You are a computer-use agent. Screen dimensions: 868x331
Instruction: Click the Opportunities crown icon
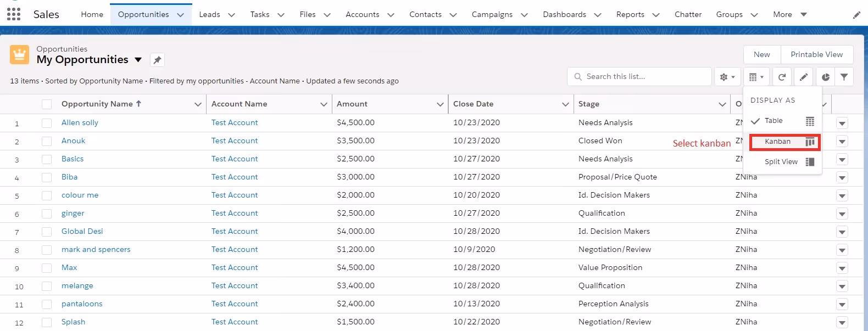tap(19, 55)
